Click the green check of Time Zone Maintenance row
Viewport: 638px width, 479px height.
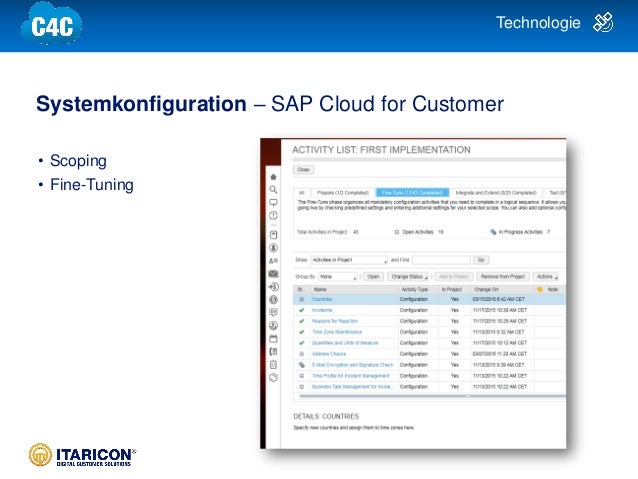[302, 332]
